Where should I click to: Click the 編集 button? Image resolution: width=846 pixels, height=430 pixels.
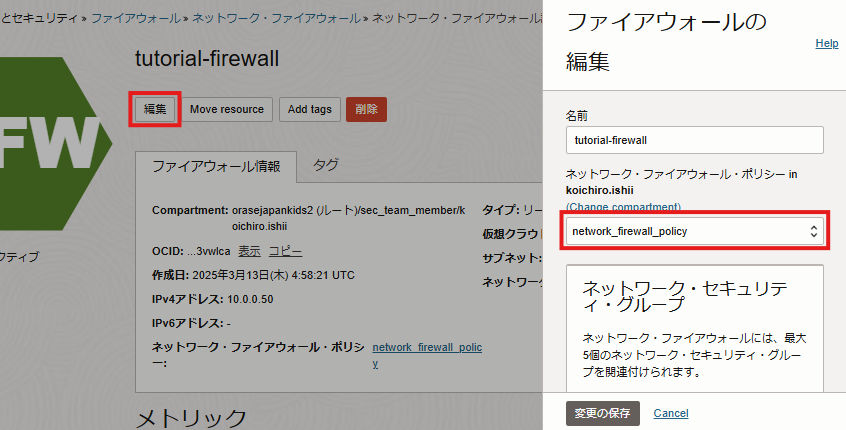(x=155, y=109)
